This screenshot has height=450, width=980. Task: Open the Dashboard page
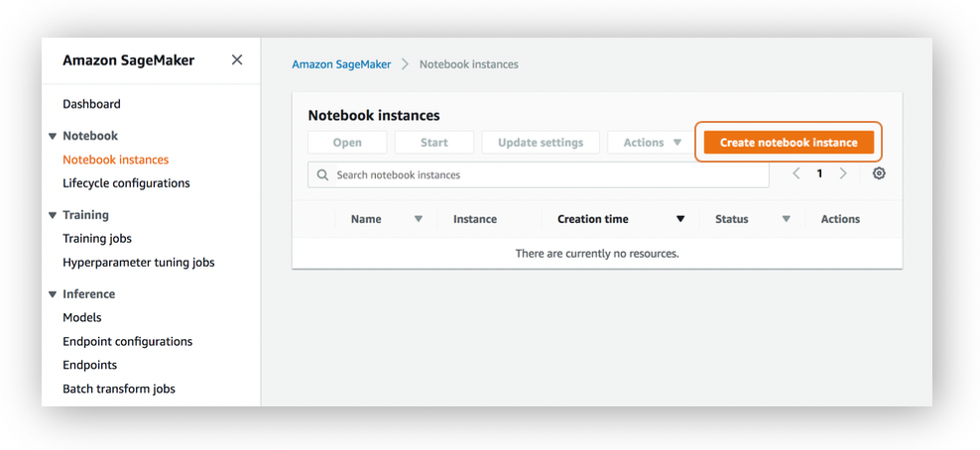pyautogui.click(x=92, y=104)
